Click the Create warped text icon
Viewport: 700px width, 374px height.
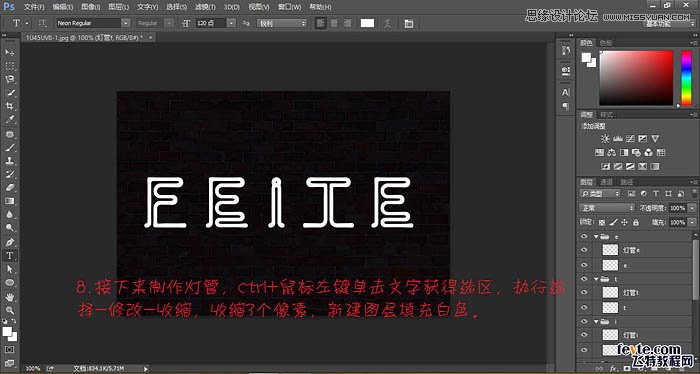pyautogui.click(x=388, y=23)
